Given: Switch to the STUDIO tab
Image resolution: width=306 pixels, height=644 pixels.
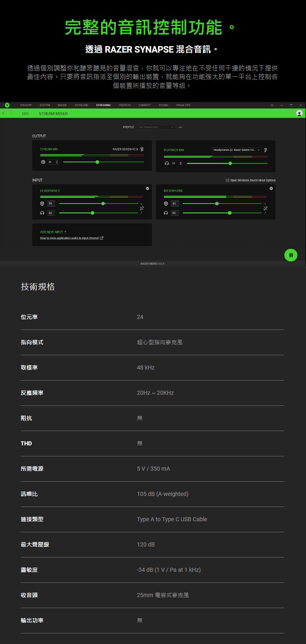Looking at the screenshot, I should click(x=163, y=105).
